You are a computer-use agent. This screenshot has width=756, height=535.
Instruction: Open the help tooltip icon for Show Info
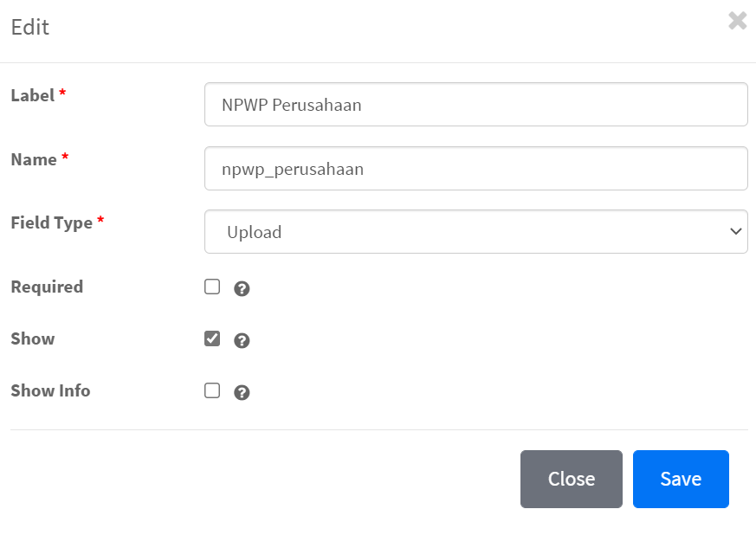pos(242,392)
